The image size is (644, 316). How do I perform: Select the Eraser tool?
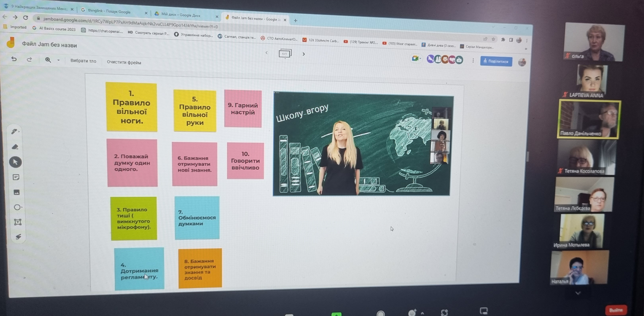tap(15, 147)
